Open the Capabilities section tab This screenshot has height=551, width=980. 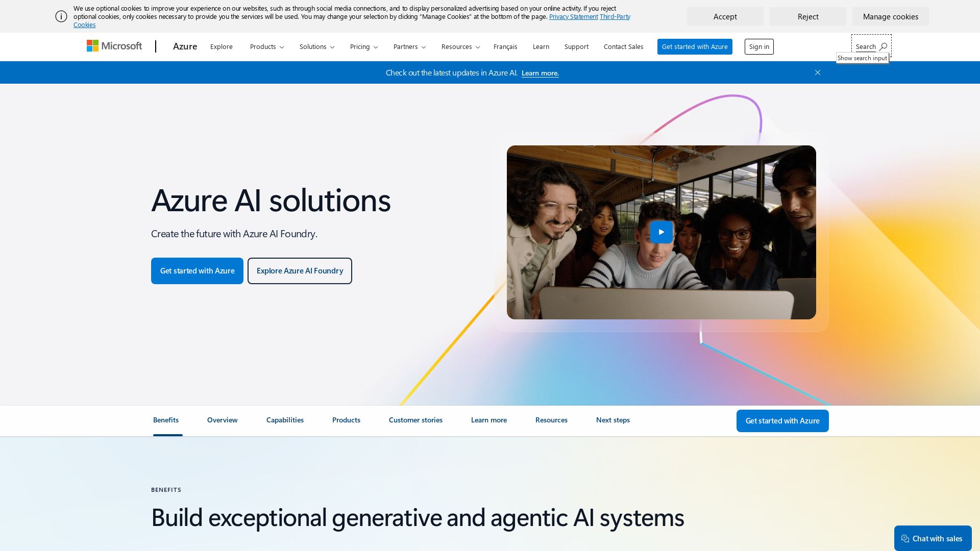pos(285,420)
